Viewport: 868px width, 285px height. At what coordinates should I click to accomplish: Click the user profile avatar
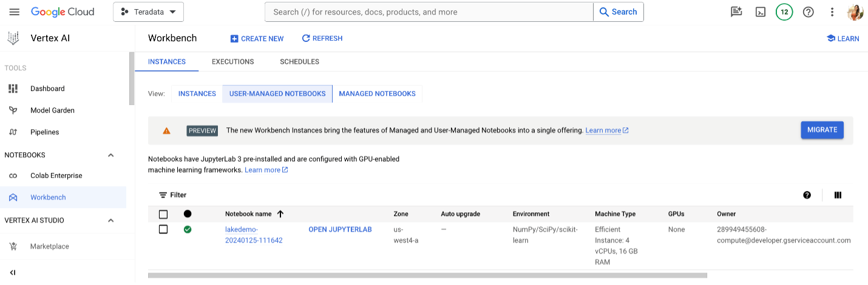(x=855, y=12)
